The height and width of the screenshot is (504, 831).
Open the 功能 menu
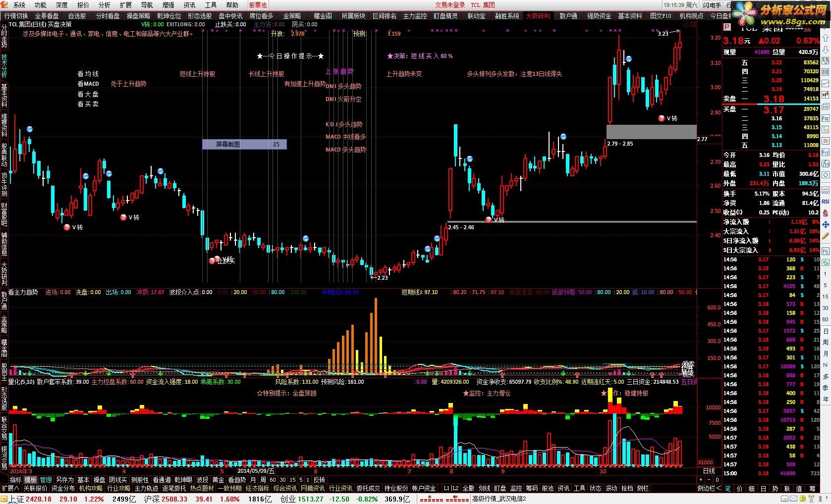(41, 5)
